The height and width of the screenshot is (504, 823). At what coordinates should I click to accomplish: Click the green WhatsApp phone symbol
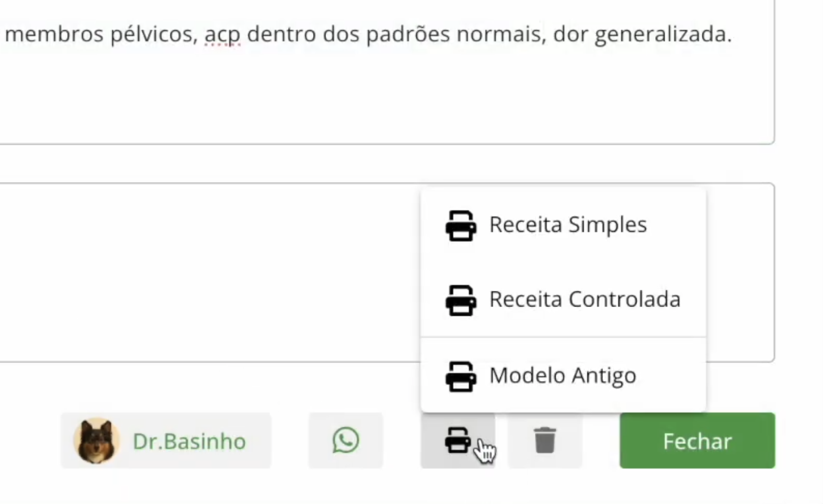(345, 440)
